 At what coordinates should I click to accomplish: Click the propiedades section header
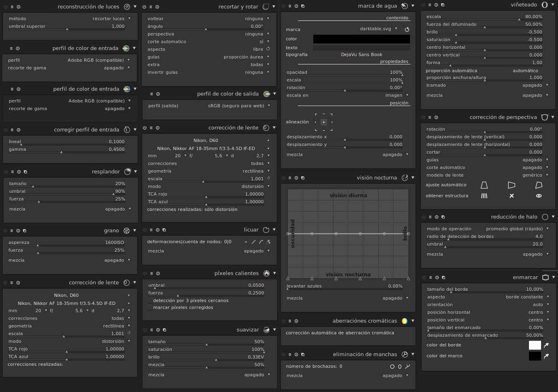(394, 62)
